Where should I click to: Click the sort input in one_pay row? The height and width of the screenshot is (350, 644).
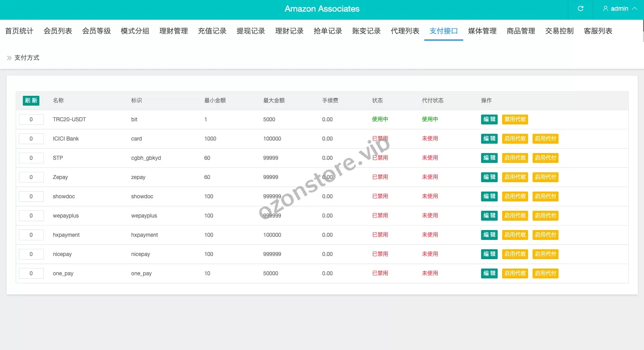tap(31, 273)
